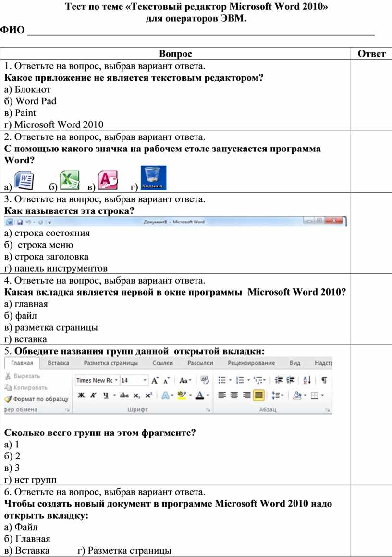Open Customize Quick Access Toolbar arrow

(x=49, y=223)
